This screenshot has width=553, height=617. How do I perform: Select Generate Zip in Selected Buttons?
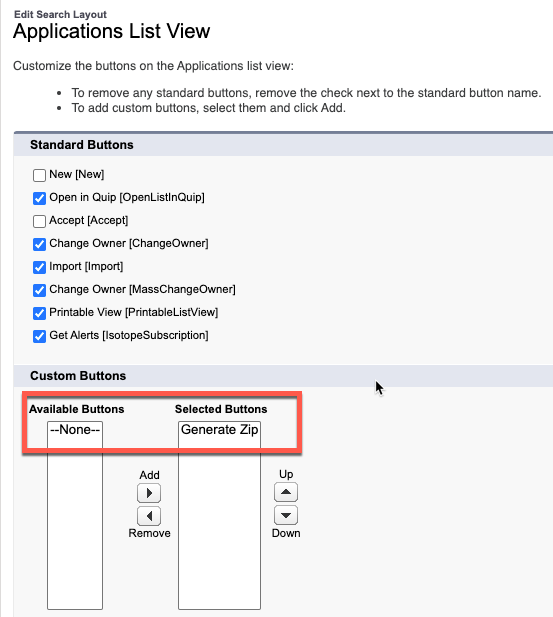[x=219, y=430]
